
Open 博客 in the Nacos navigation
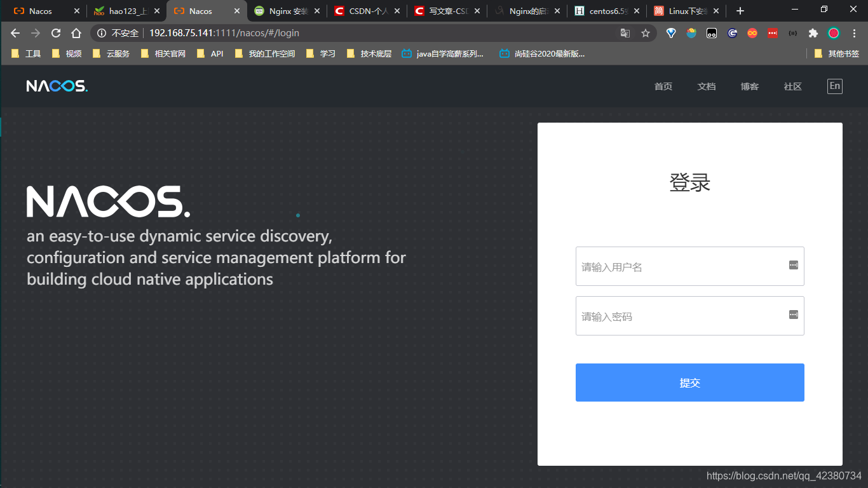click(750, 86)
